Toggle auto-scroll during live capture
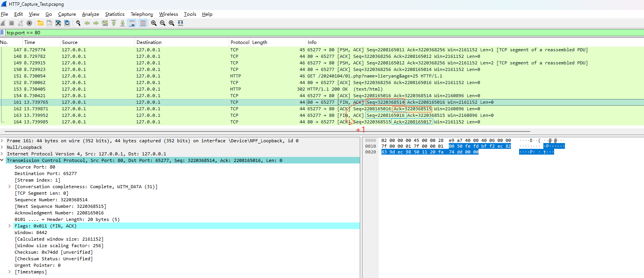644x278 pixels. pyautogui.click(x=132, y=23)
